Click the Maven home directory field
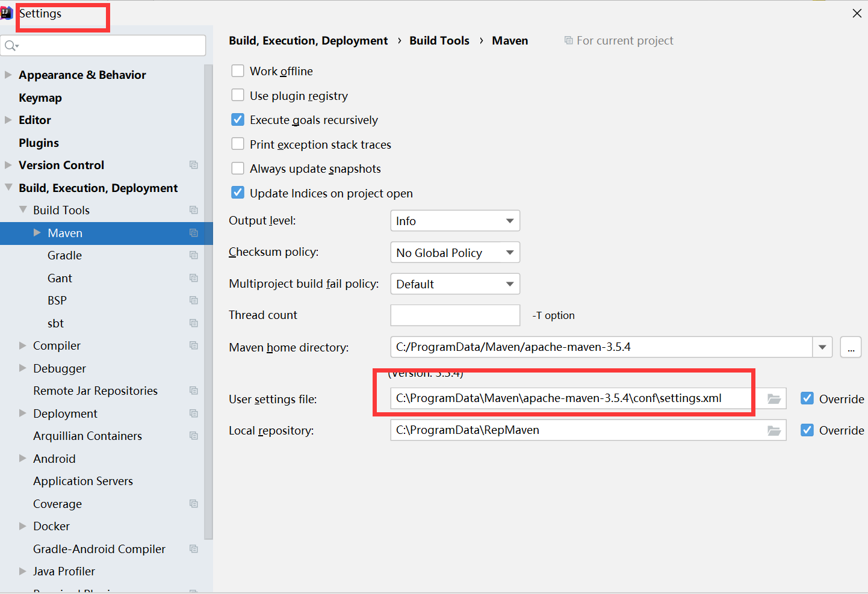This screenshot has width=868, height=594. [x=601, y=347]
